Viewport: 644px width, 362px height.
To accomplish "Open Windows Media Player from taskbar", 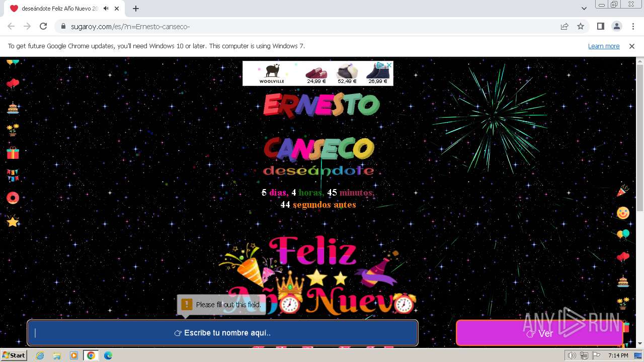I will [74, 355].
